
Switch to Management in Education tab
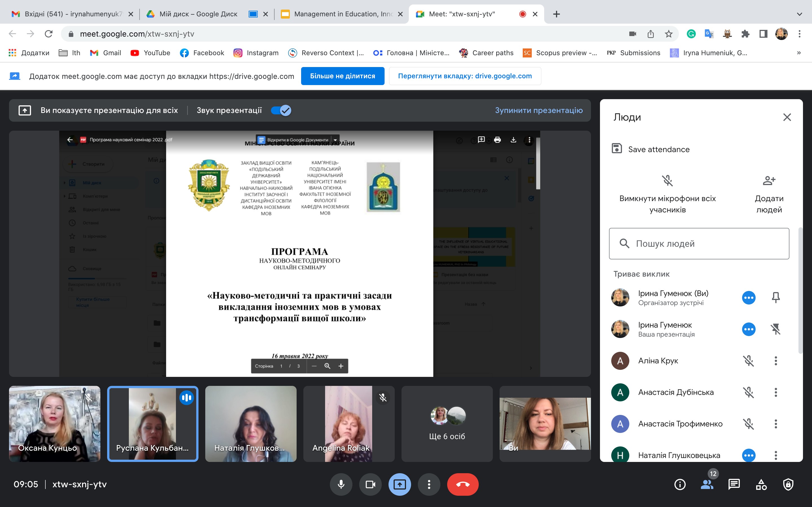click(x=342, y=14)
